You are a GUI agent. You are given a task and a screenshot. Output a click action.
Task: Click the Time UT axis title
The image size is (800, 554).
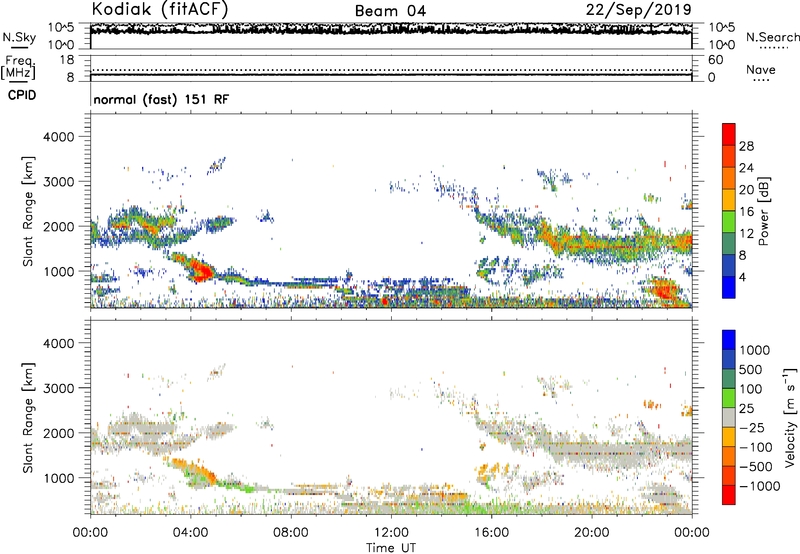pos(391,548)
